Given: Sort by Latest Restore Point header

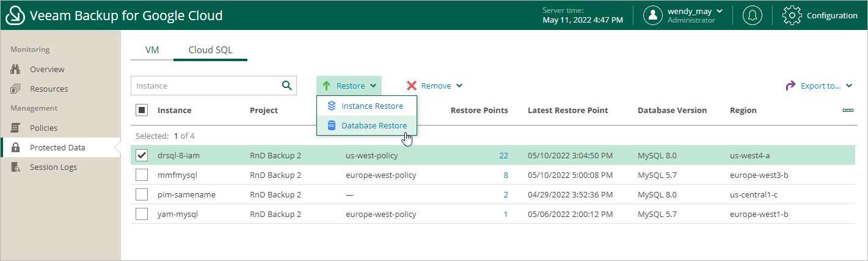Looking at the screenshot, I should [x=568, y=111].
